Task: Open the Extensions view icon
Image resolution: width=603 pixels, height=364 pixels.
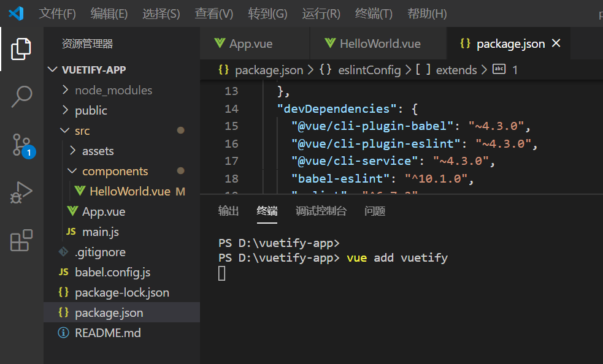Action: pyautogui.click(x=21, y=241)
